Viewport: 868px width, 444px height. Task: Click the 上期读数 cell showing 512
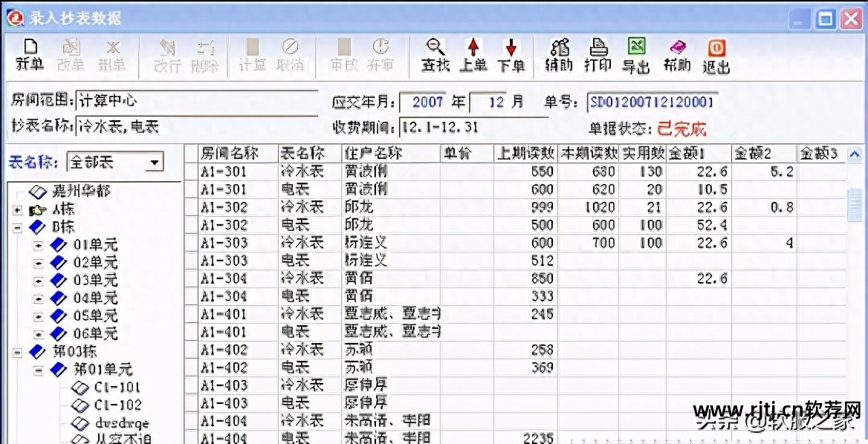click(x=526, y=261)
